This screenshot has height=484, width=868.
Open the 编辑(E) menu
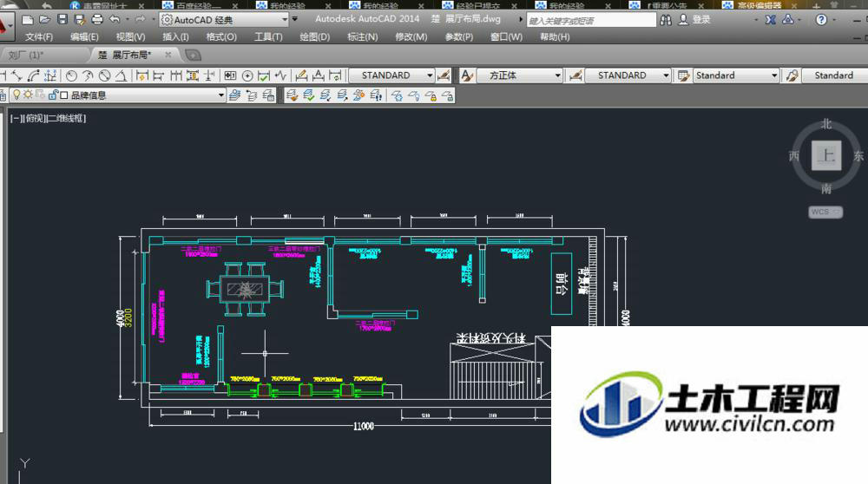pyautogui.click(x=84, y=37)
